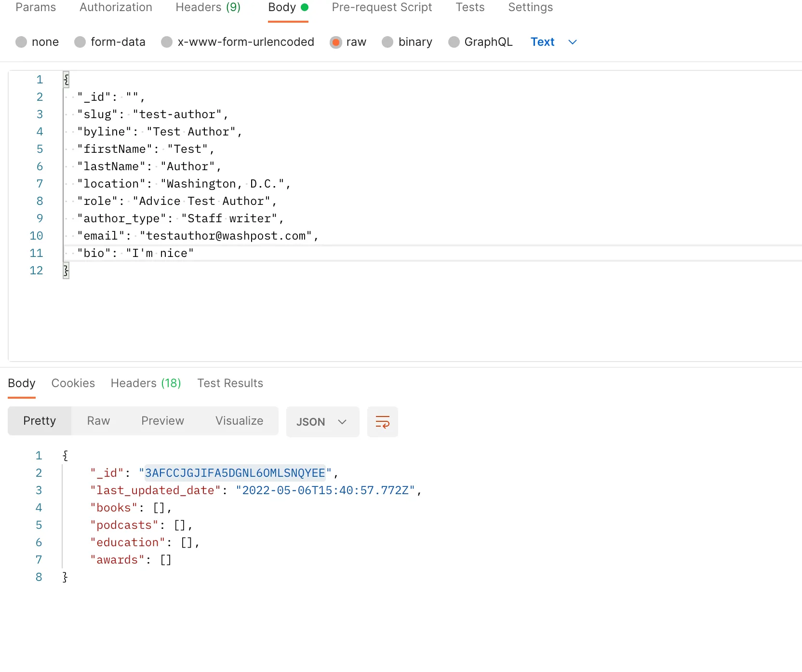The width and height of the screenshot is (802, 672).
Task: Open the response Headers (18) tab
Action: pos(146,383)
